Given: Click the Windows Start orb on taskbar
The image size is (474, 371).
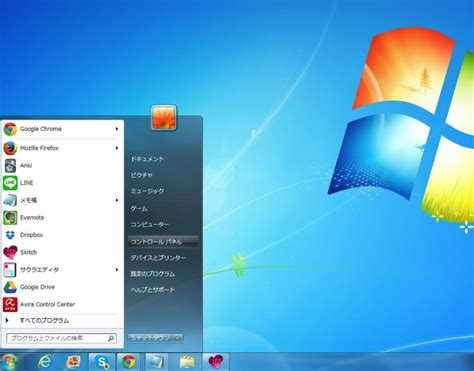Looking at the screenshot, I should tap(9, 362).
